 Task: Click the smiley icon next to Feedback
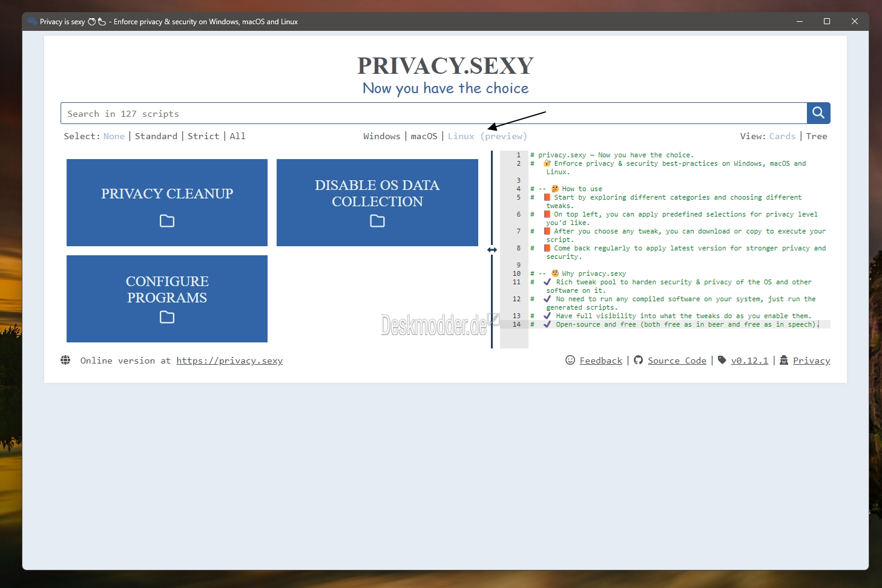[x=570, y=360]
